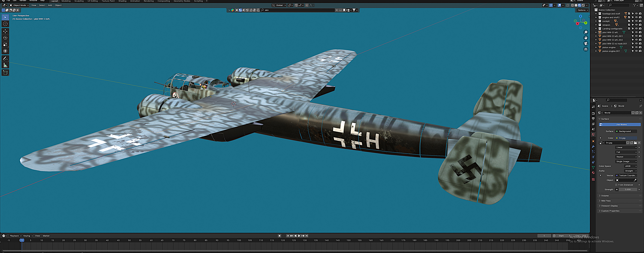Uncheck the weapon collection checkbox

(629, 25)
